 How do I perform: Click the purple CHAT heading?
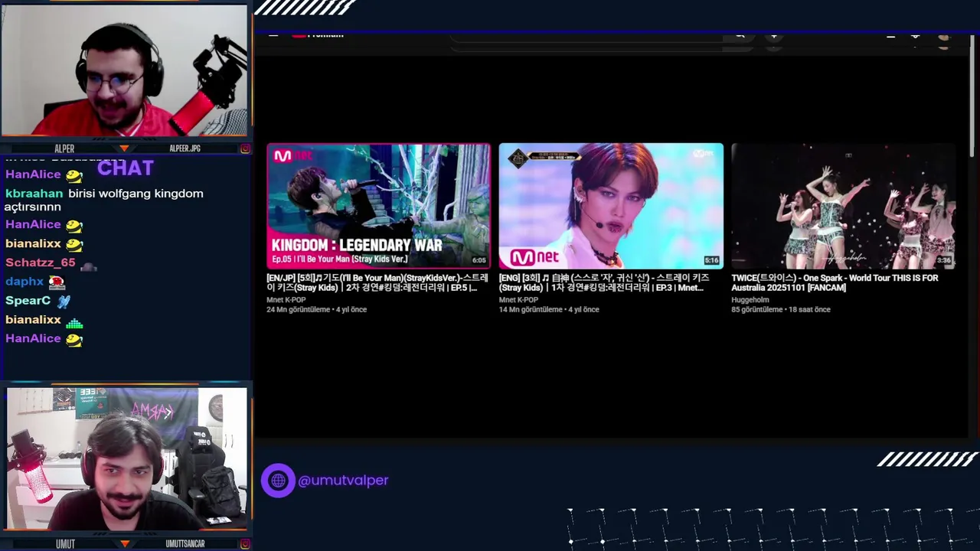(126, 168)
